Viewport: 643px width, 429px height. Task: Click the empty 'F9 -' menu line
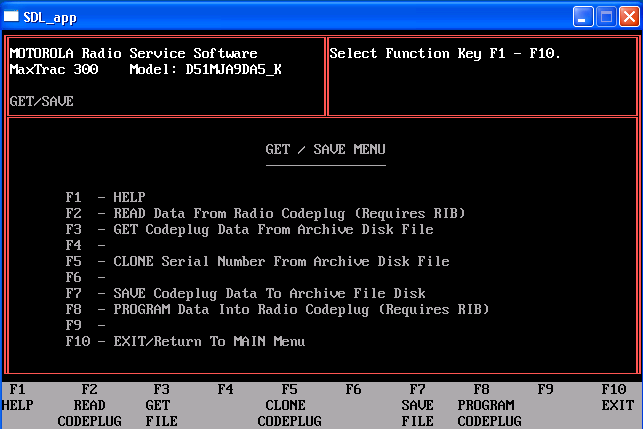(x=86, y=325)
